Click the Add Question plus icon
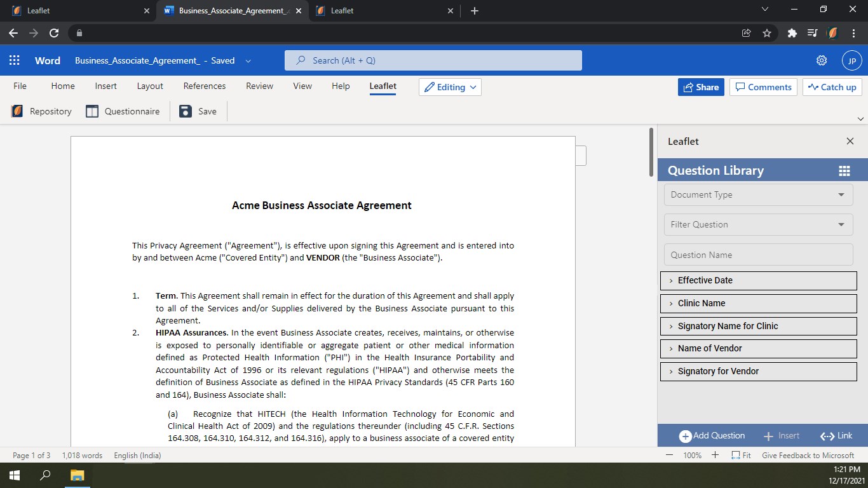The height and width of the screenshot is (488, 868). coord(685,436)
